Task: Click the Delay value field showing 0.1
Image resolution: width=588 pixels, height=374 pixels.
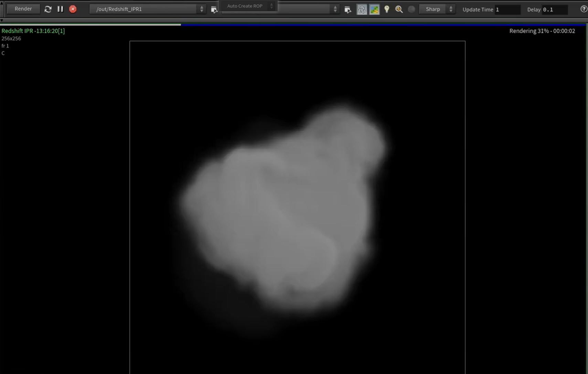Action: pyautogui.click(x=555, y=10)
